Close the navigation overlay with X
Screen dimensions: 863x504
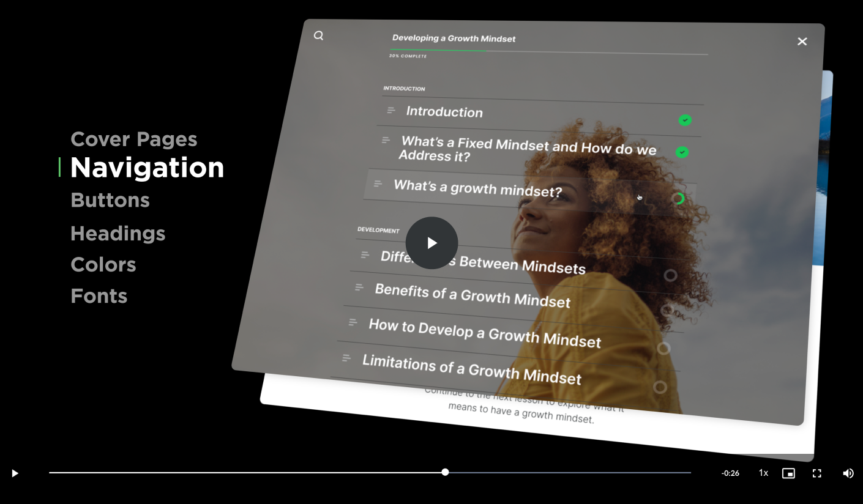[x=802, y=42]
